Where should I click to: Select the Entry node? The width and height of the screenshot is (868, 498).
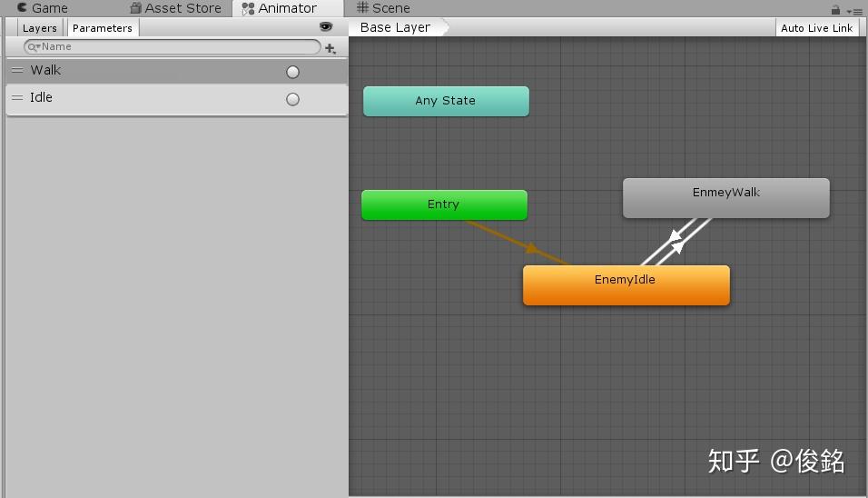click(x=445, y=204)
